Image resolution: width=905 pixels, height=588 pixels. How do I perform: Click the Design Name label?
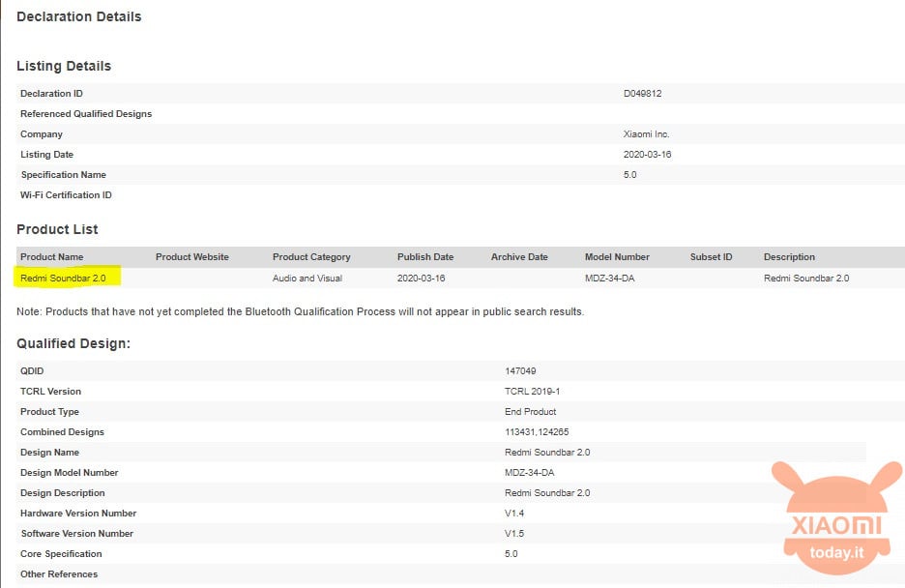pyautogui.click(x=49, y=453)
